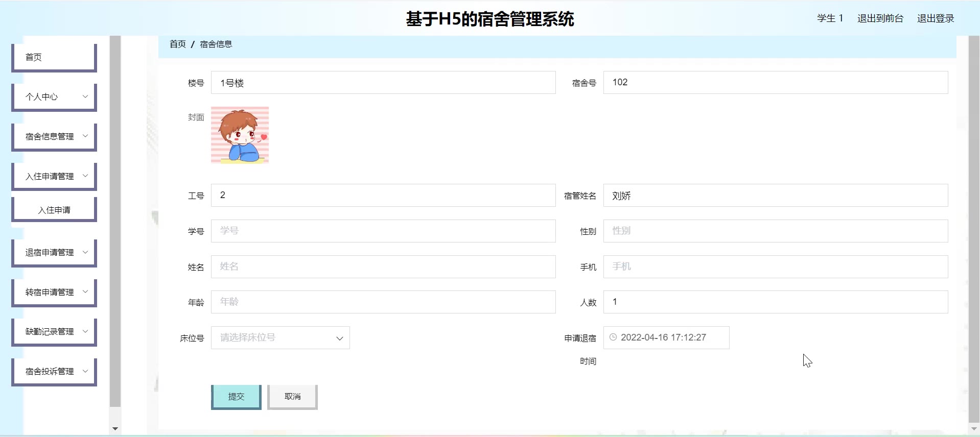
Task: Expand the 退宿申请管理 sidebar menu
Action: 54,252
